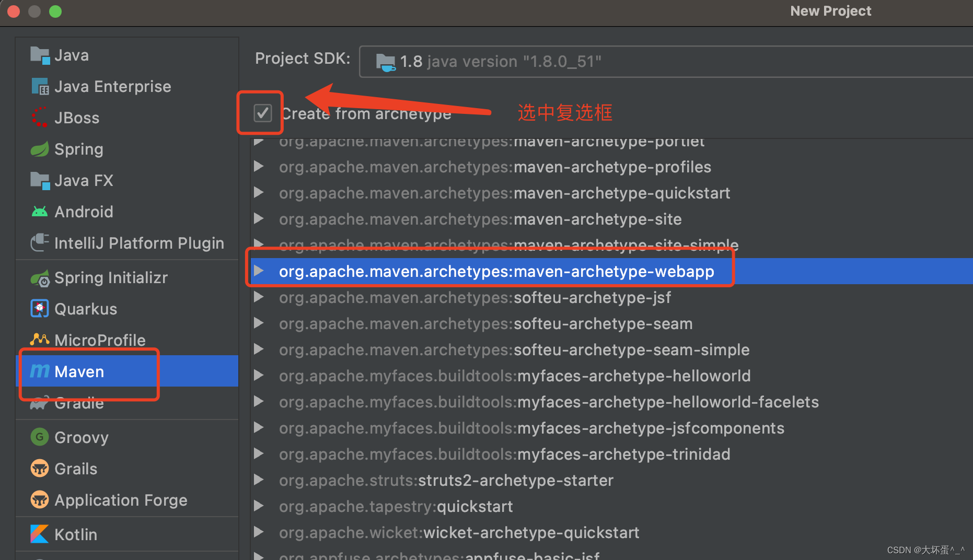973x560 pixels.
Task: Select Grails project type
Action: (127, 469)
